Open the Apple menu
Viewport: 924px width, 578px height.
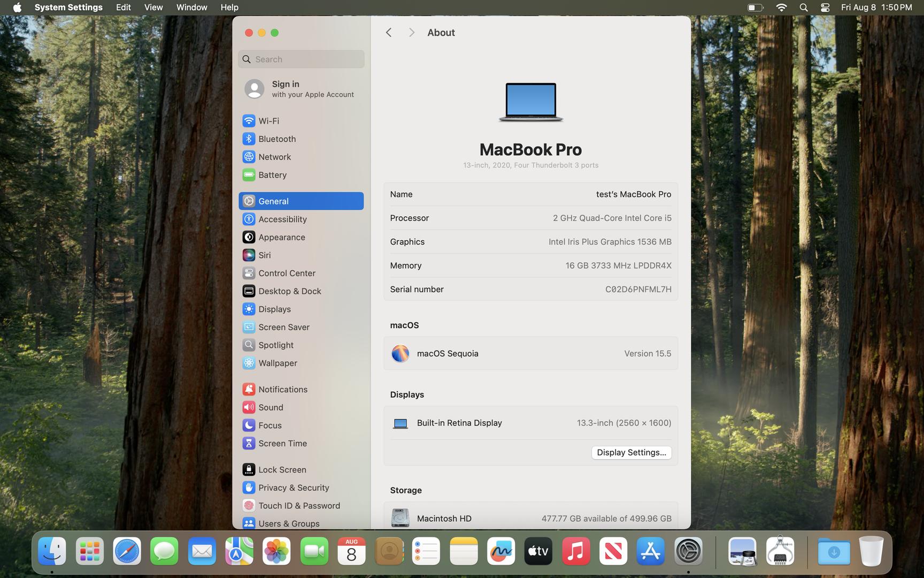coord(17,7)
